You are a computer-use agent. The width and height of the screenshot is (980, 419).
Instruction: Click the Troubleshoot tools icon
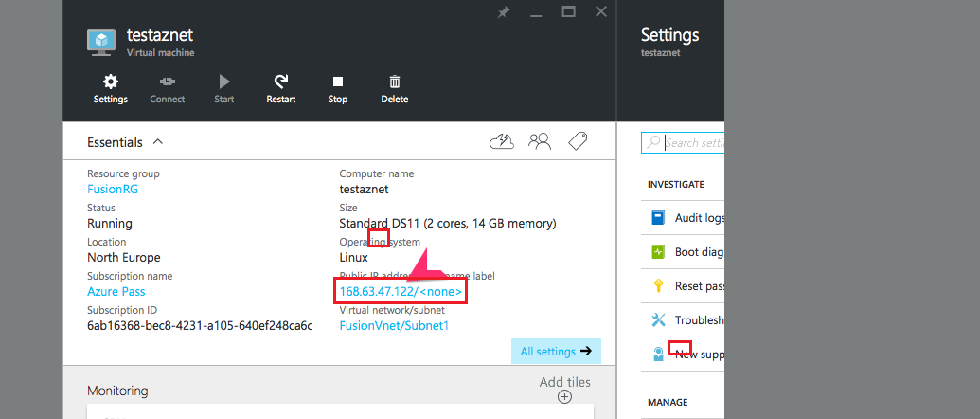click(x=659, y=320)
